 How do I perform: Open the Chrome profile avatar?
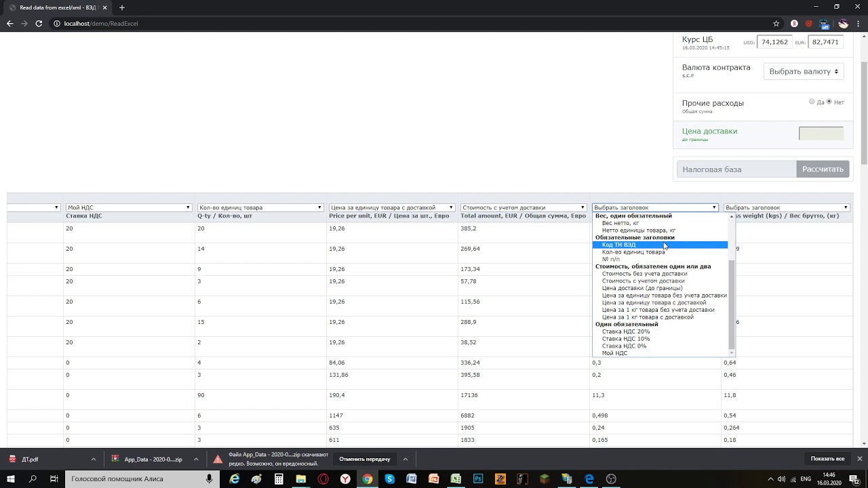843,23
